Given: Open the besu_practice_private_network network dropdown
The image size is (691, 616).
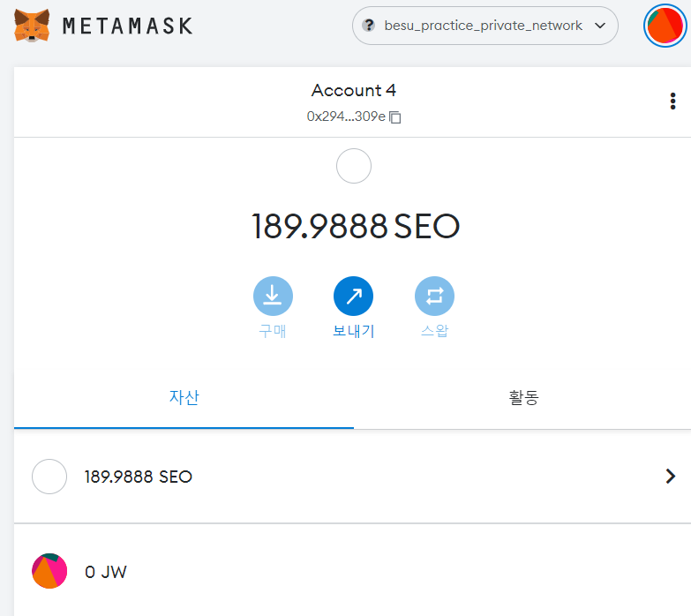Looking at the screenshot, I should point(485,26).
